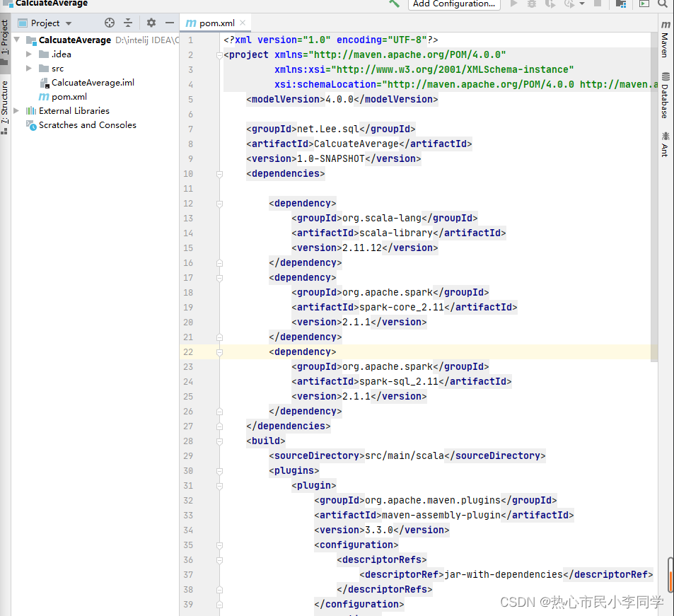Click line number 22 in gutter
Viewport: 674px width, 616px height.
point(188,352)
